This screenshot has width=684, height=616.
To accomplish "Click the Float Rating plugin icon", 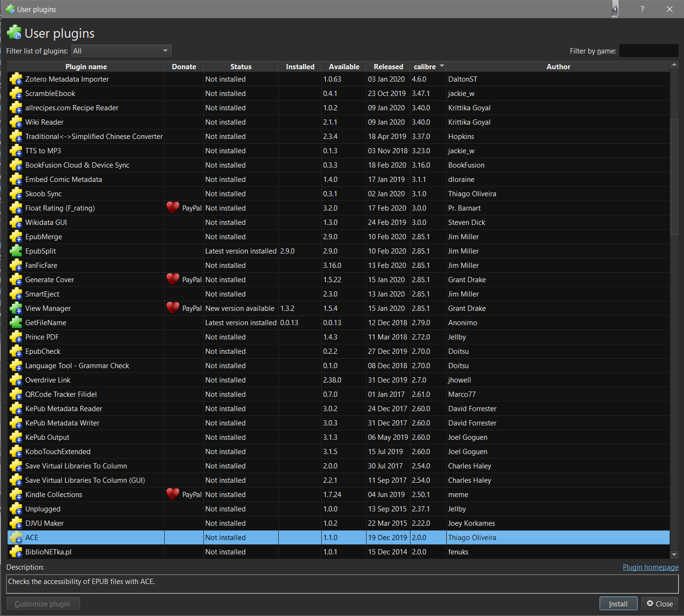I will click(x=16, y=208).
